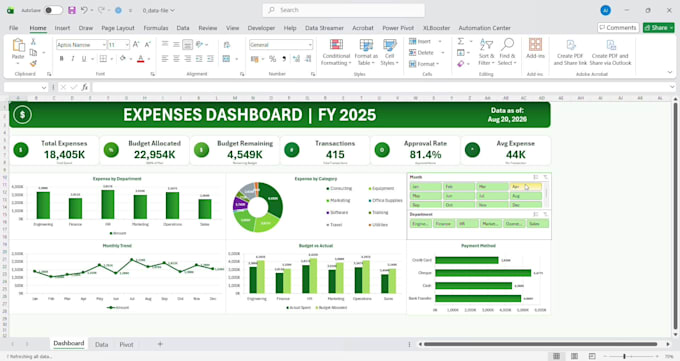
Task: Click the Insert Function fx icon
Action: [x=85, y=87]
